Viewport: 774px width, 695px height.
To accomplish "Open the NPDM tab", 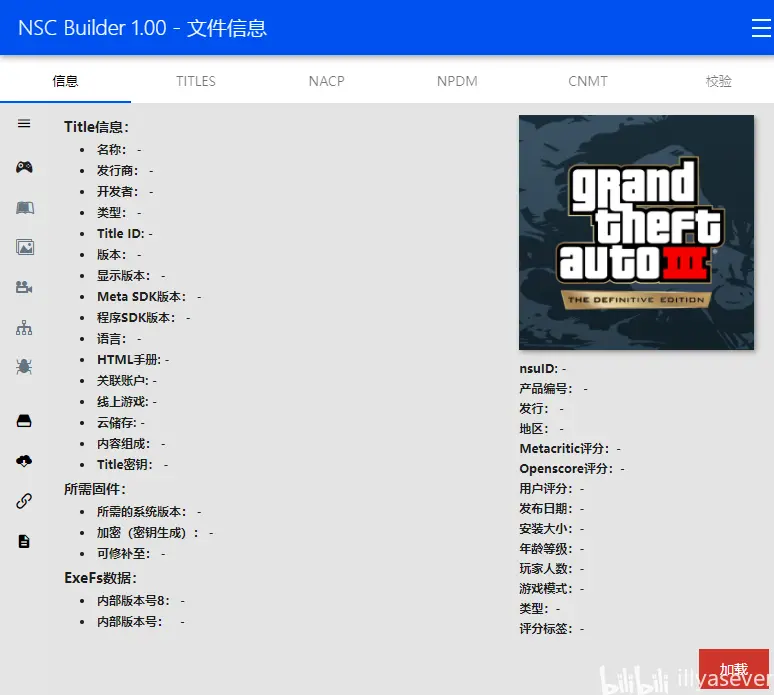I will pos(457,81).
